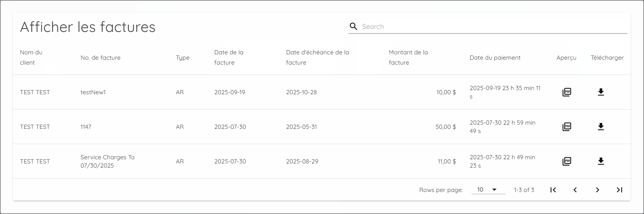Preview PDF for Service Charges invoice
Viewport: 644px width, 214px height.
coord(567,161)
